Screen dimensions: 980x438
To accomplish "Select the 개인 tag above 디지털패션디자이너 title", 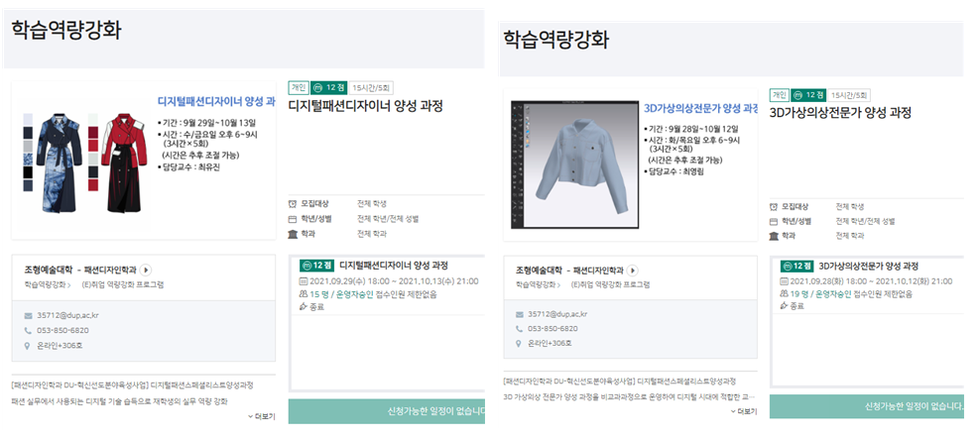I will point(298,87).
